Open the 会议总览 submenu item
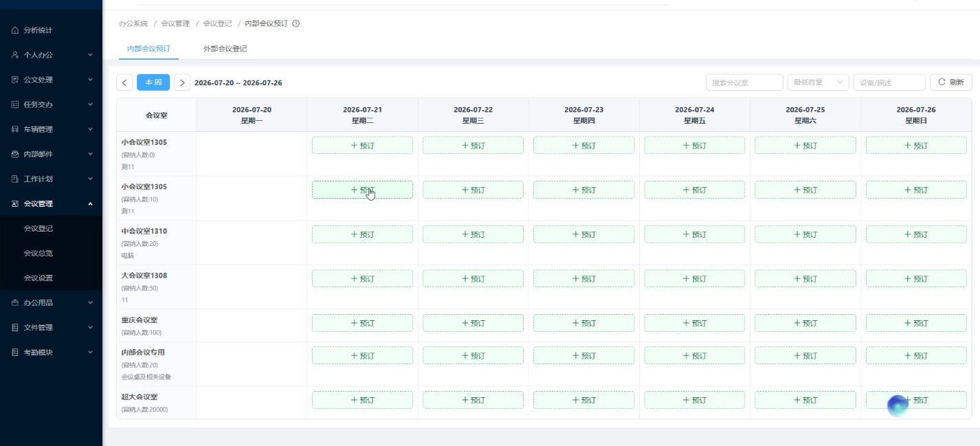This screenshot has height=446, width=980. [x=38, y=253]
